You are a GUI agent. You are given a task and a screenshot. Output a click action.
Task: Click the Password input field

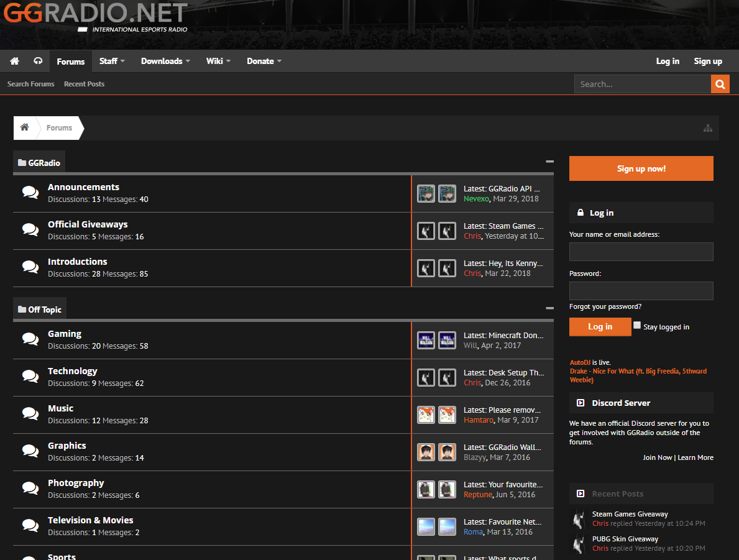[x=641, y=291]
